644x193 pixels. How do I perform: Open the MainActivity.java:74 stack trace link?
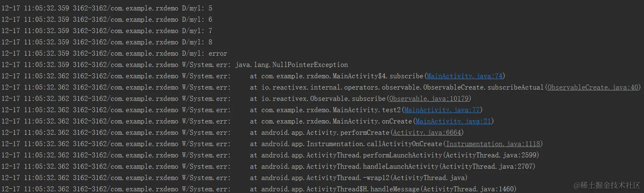464,76
